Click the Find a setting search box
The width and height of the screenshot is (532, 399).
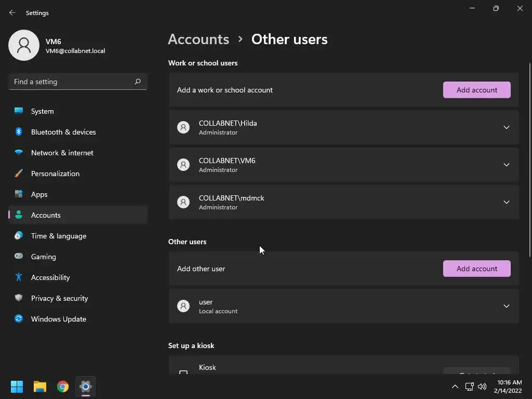pos(72,82)
